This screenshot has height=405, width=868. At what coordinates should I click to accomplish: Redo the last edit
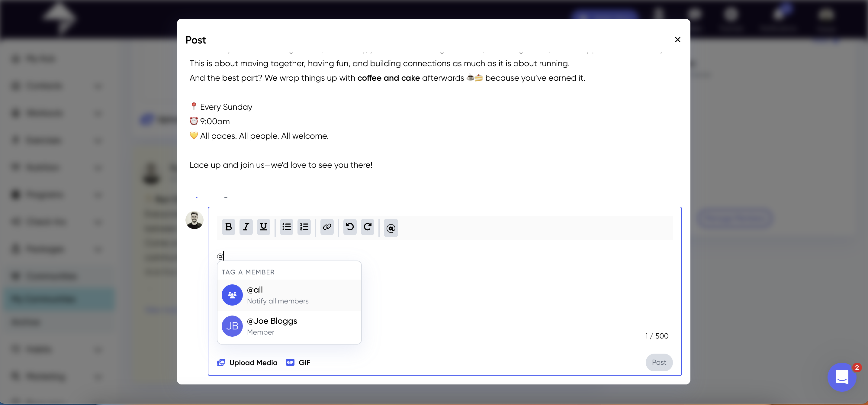[367, 227]
